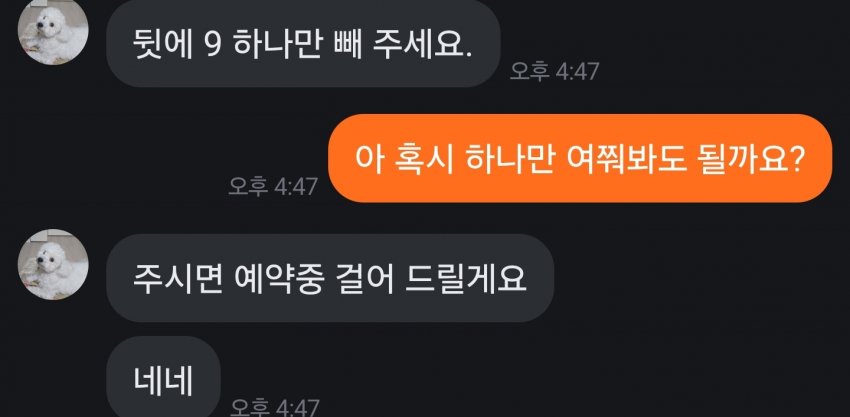Tap the dog avatar beside the 예약중 message
850x417 pixels.
coord(53,264)
